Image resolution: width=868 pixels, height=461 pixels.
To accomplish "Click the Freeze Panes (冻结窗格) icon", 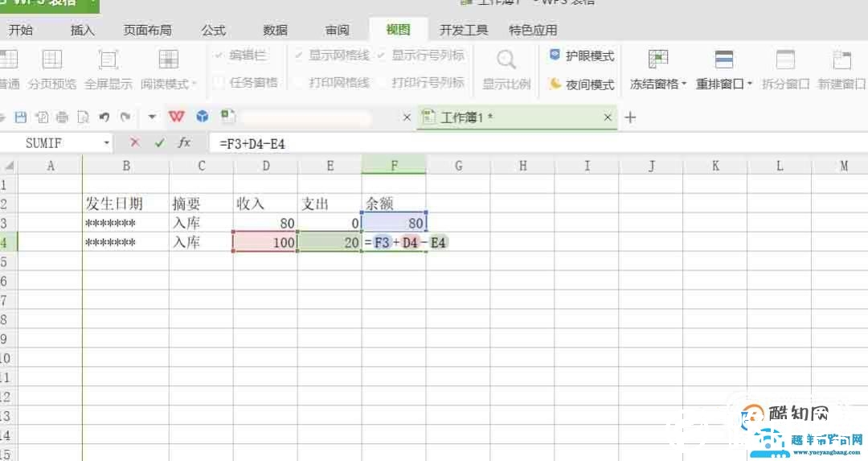I will click(658, 59).
